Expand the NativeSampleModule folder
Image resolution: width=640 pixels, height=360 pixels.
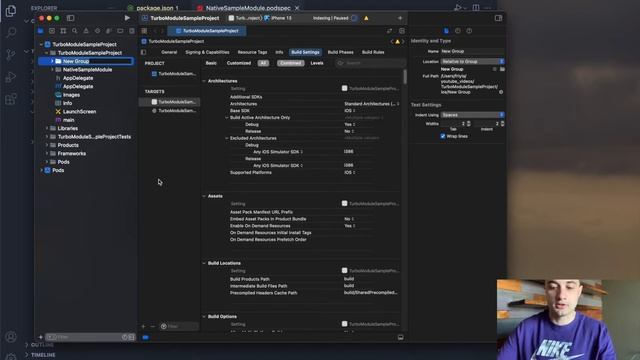pyautogui.click(x=52, y=70)
